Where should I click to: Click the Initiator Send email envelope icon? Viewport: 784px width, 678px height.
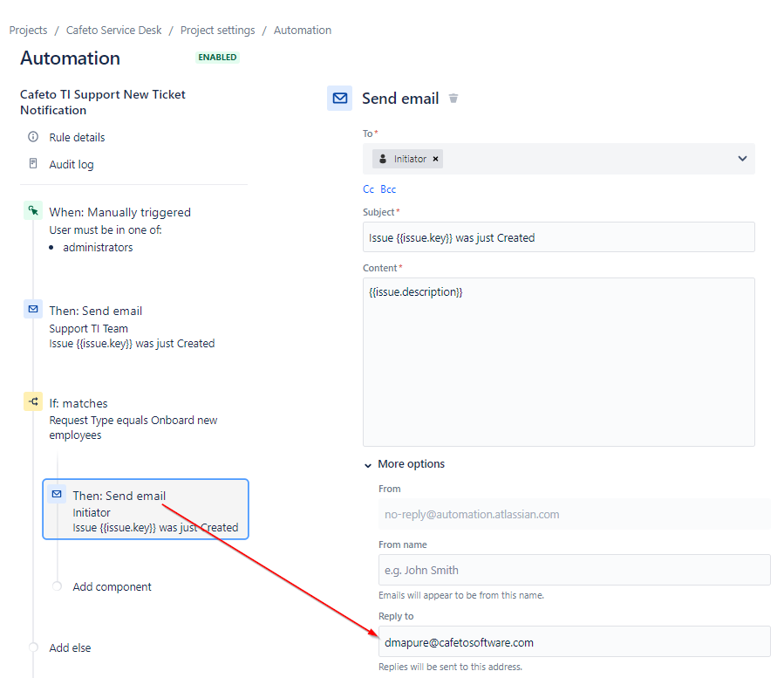pos(57,495)
